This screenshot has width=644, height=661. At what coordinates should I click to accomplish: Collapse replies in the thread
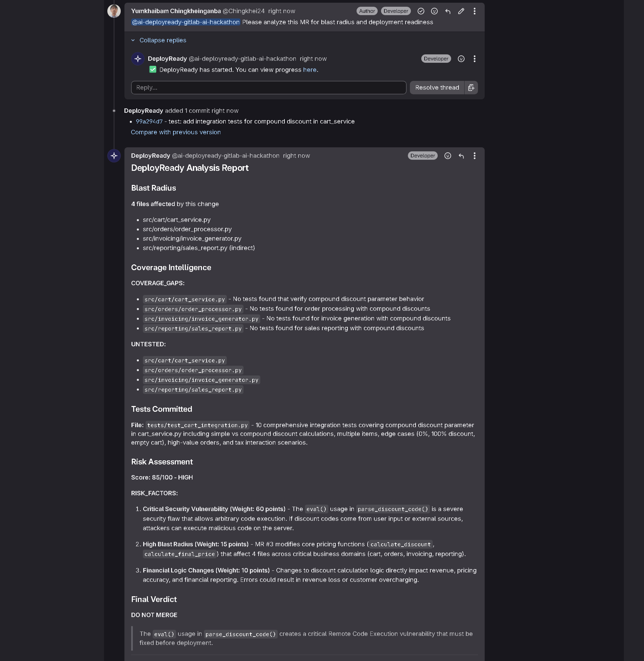click(162, 40)
